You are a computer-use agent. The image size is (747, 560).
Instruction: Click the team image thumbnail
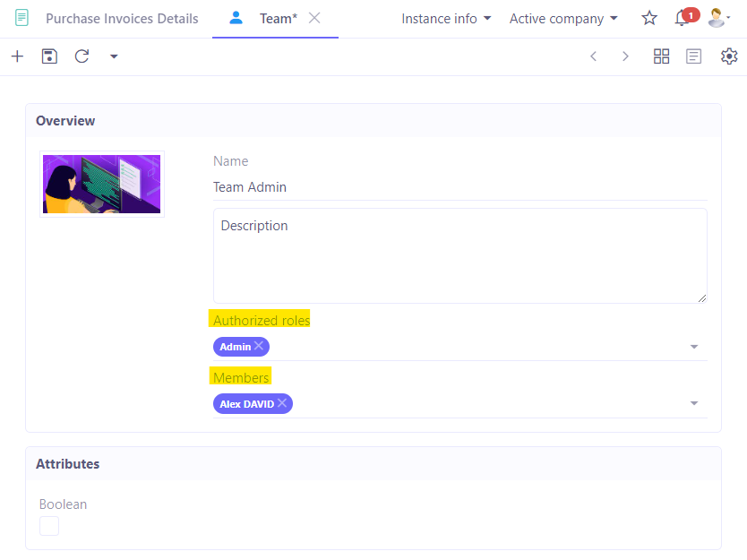pyautogui.click(x=101, y=184)
